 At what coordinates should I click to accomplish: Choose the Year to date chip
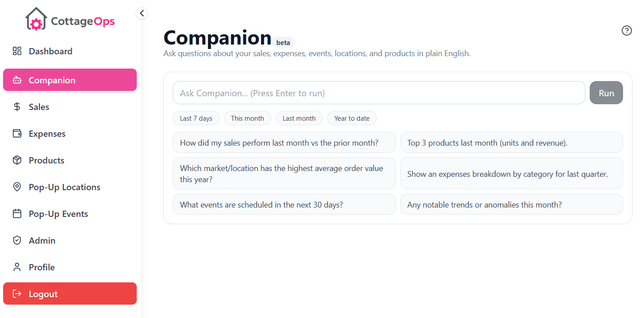[352, 118]
